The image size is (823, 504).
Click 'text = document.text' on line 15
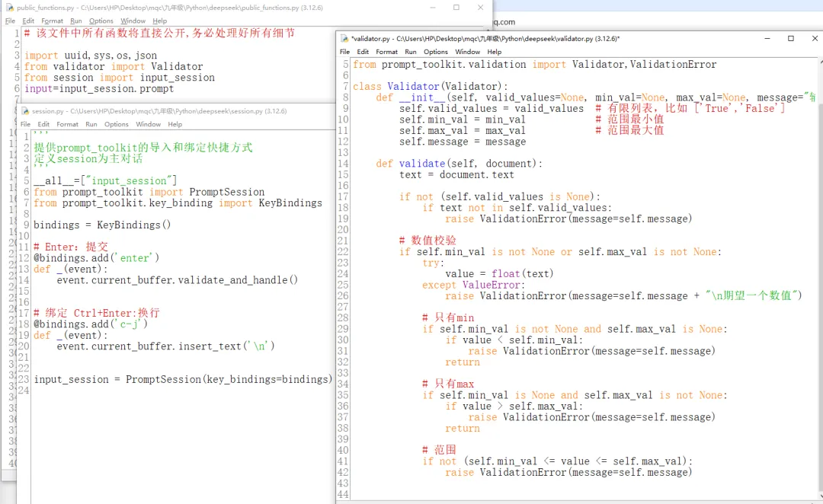click(x=456, y=174)
